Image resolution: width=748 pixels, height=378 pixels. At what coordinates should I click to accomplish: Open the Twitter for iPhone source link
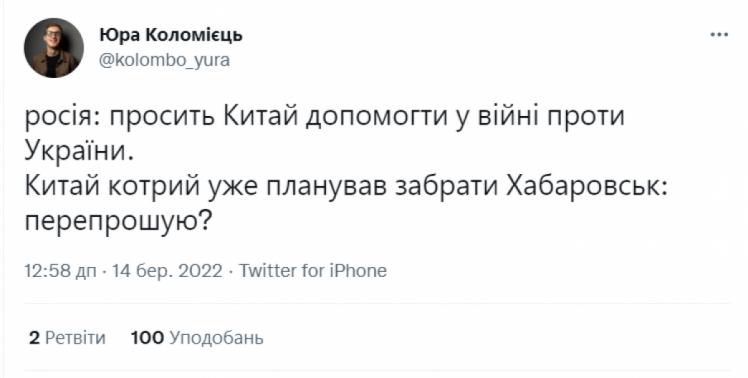tap(312, 271)
